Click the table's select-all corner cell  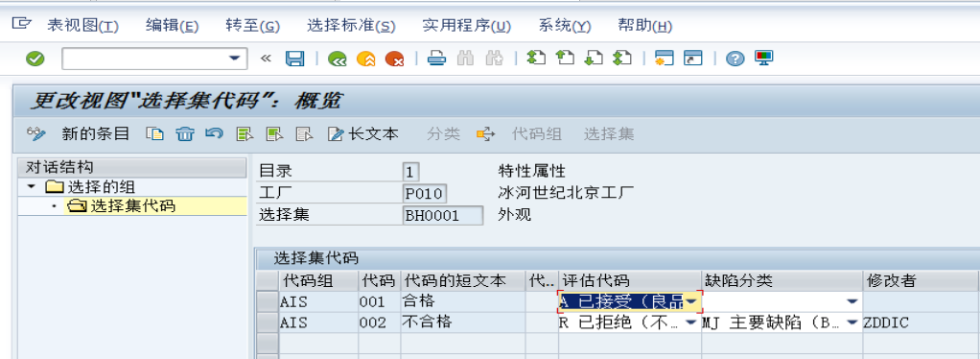[268, 281]
